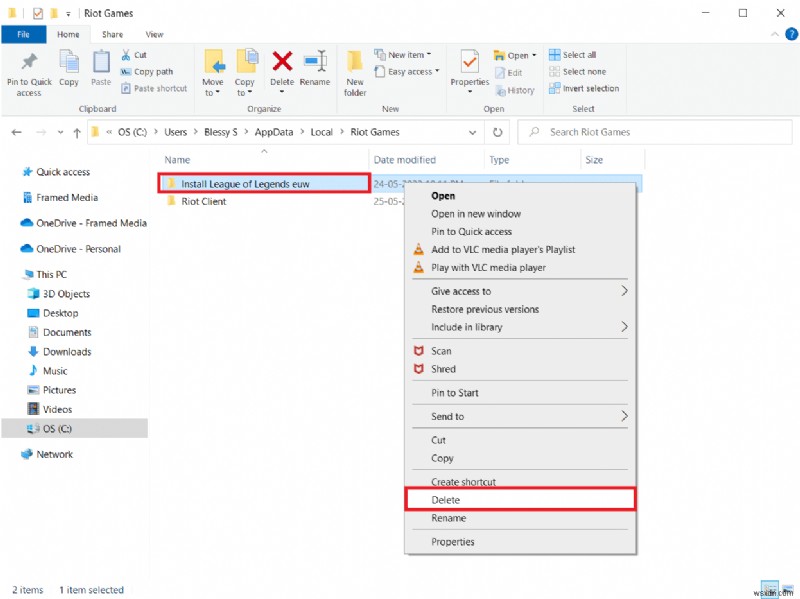800x599 pixels.
Task: Open Downloads in navigation pane
Action: (67, 352)
